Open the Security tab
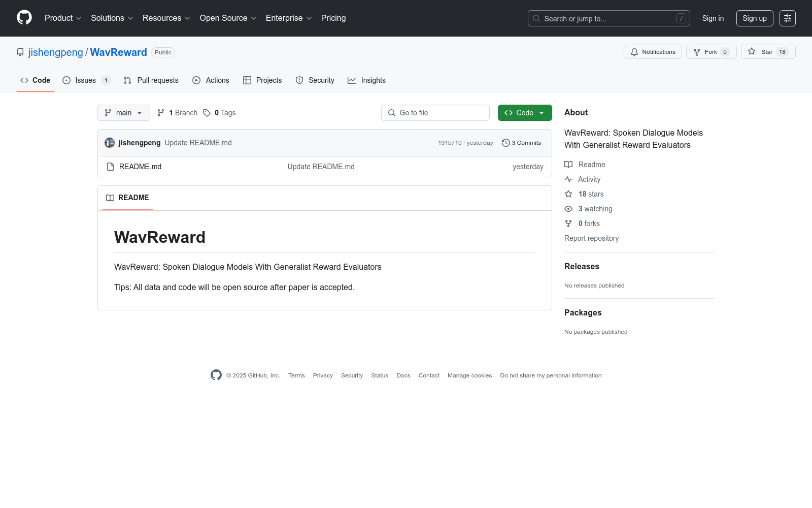 click(x=315, y=80)
